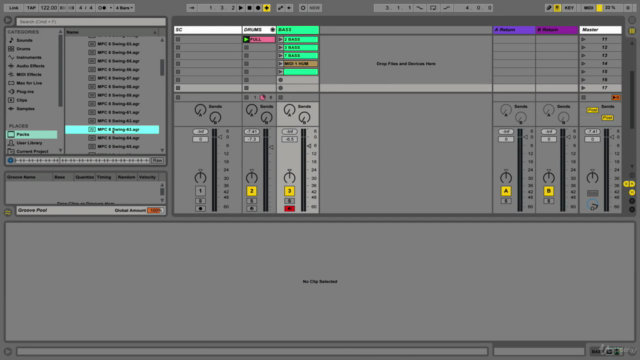Click the browser search field
Screen dimensions: 640x360
tap(91, 22)
